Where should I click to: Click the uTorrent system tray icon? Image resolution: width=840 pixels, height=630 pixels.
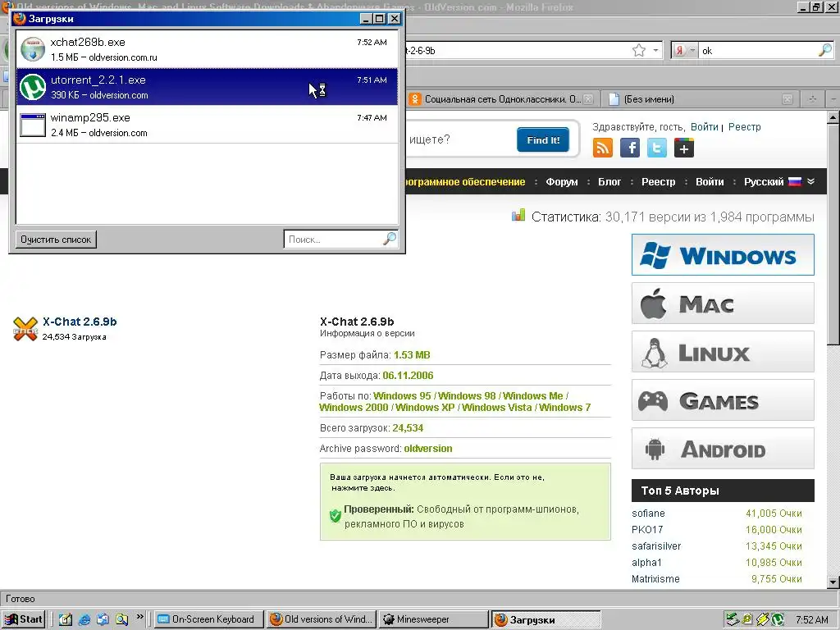coord(778,619)
